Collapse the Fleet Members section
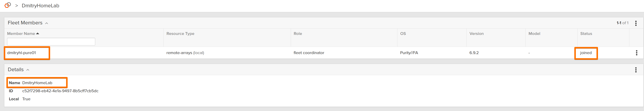The image size is (644, 111). 47,23
